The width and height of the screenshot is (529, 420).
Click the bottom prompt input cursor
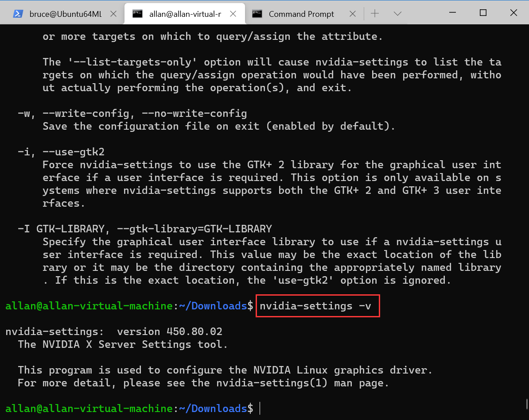pyautogui.click(x=260, y=408)
